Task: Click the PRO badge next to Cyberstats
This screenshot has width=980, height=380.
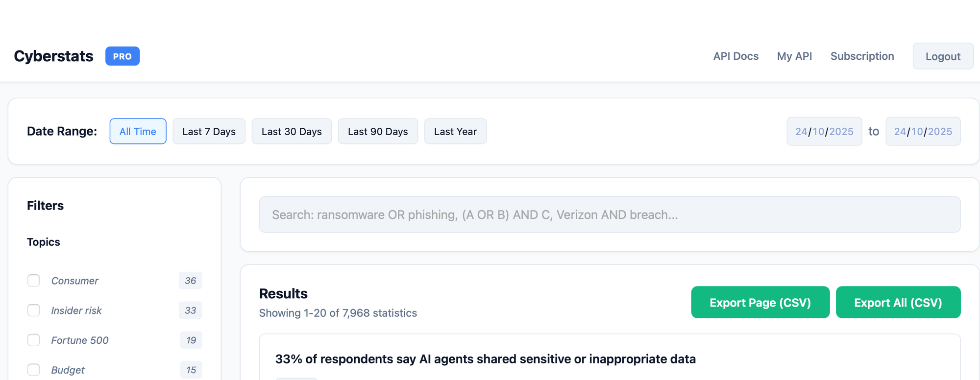Action: coord(122,56)
